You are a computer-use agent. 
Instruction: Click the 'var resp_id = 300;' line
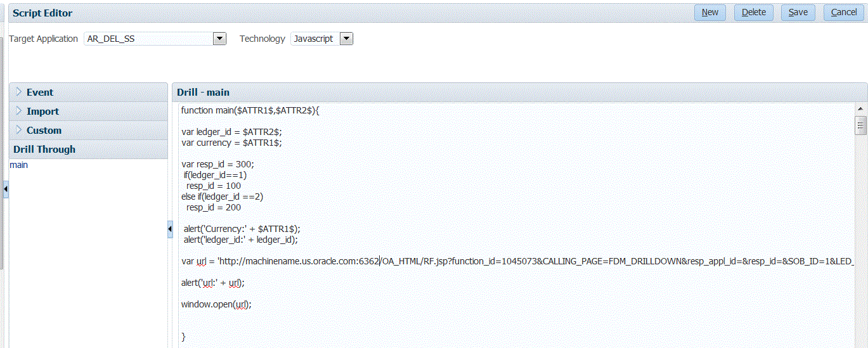[x=217, y=164]
